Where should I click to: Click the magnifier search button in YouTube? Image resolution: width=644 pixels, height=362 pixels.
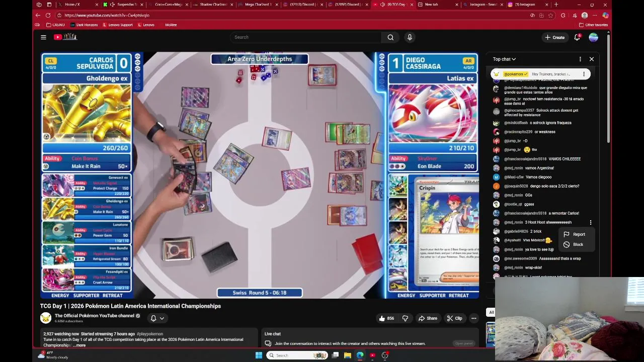pos(390,37)
